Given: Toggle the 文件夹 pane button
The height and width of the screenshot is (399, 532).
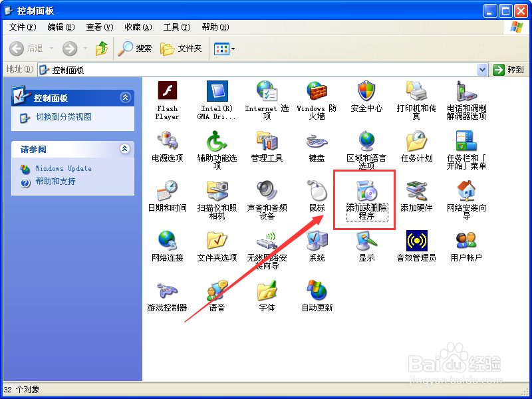Looking at the screenshot, I should 181,49.
